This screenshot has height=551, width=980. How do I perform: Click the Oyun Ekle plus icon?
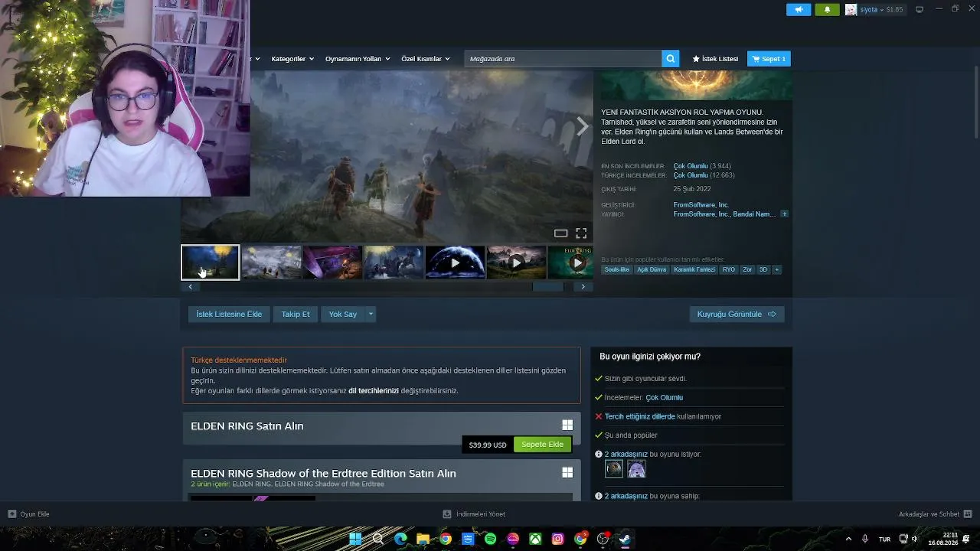click(12, 514)
